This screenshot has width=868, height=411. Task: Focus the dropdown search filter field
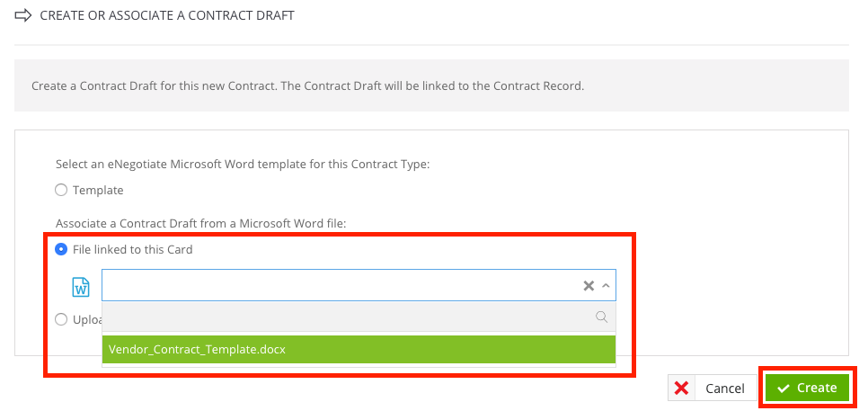pyautogui.click(x=359, y=317)
